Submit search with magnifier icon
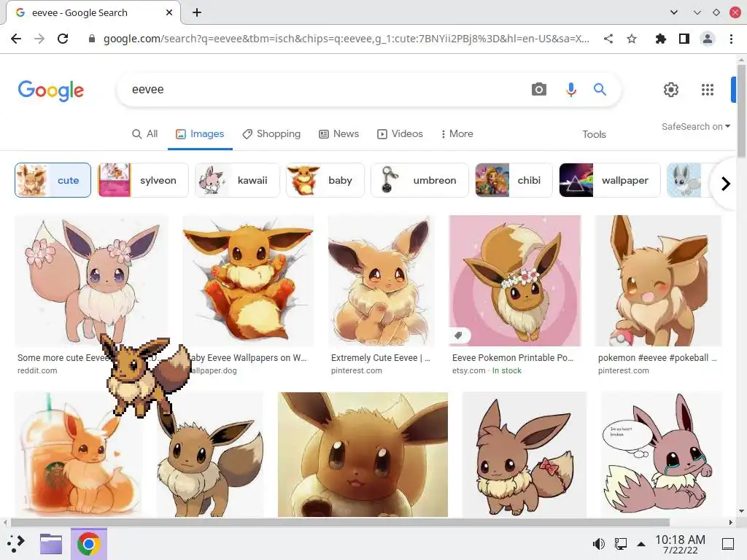 [600, 90]
